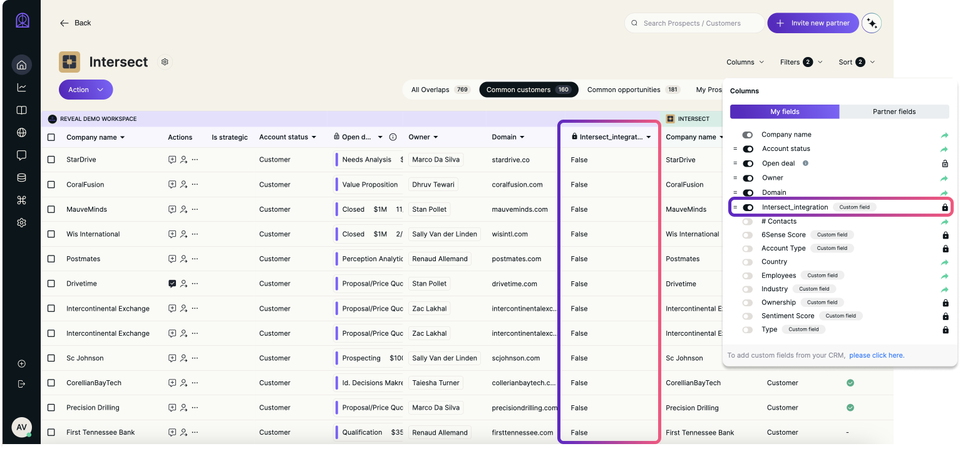Click share arrow for Country field

(x=945, y=262)
